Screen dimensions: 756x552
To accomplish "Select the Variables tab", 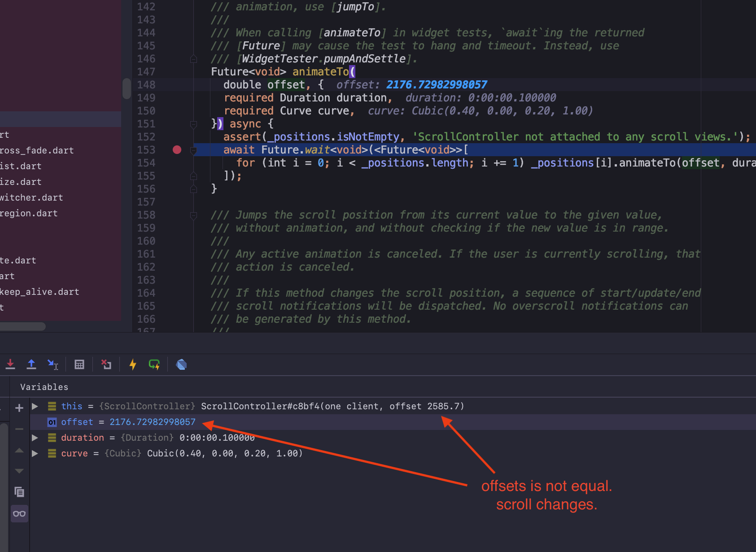I will (x=44, y=386).
